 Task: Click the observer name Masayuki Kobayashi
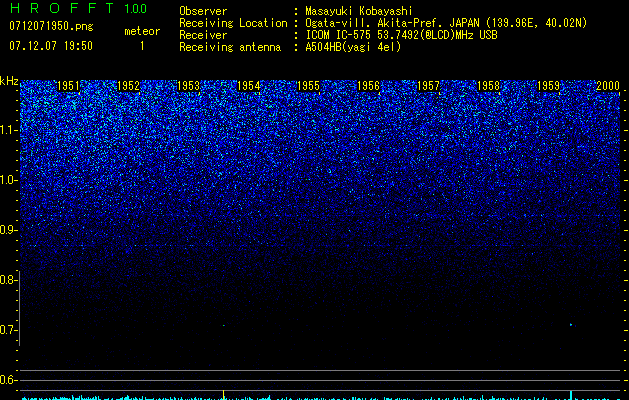(359, 11)
